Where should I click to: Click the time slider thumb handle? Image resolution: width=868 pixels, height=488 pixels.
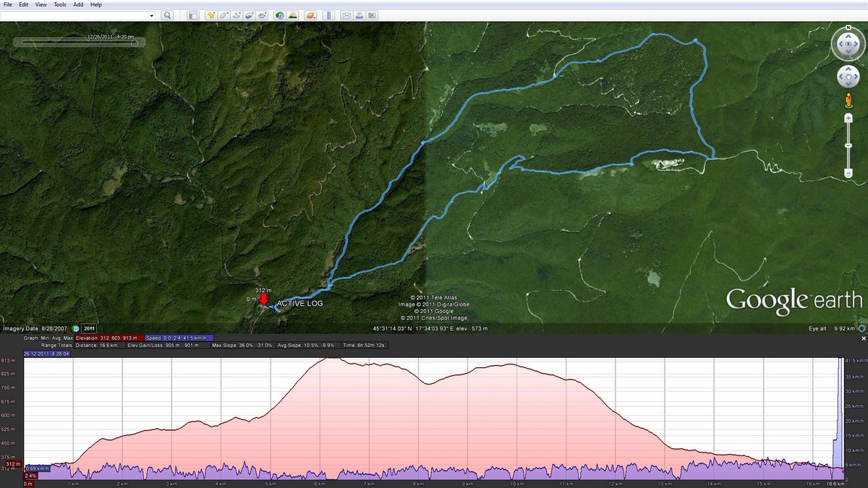(135, 43)
